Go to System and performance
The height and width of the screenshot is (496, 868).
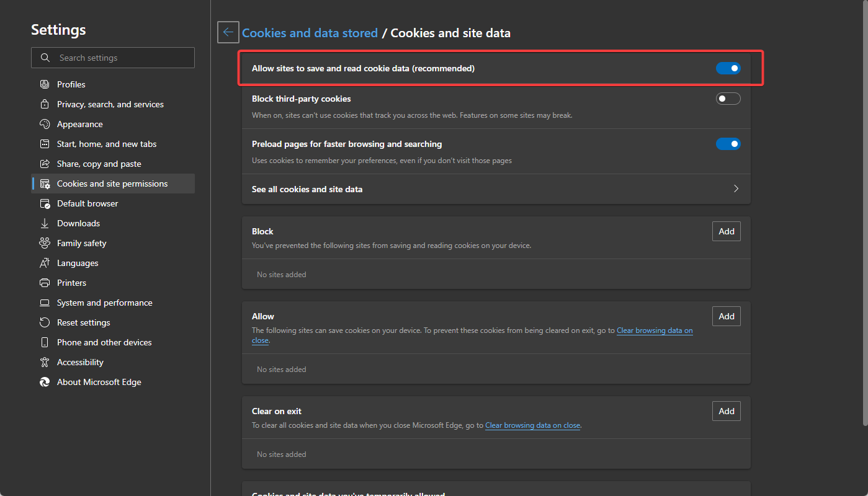pyautogui.click(x=113, y=303)
